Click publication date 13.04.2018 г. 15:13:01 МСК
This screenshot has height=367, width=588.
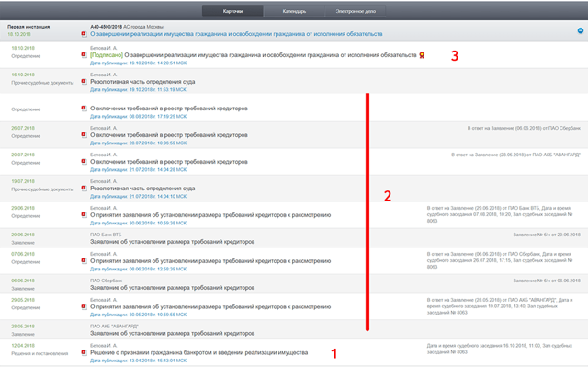[x=138, y=361]
